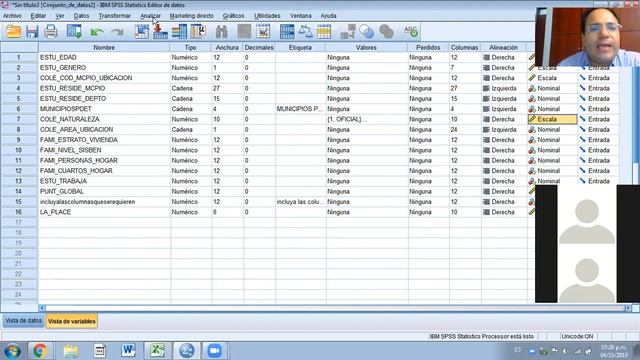Open Transformar menu

115,16
